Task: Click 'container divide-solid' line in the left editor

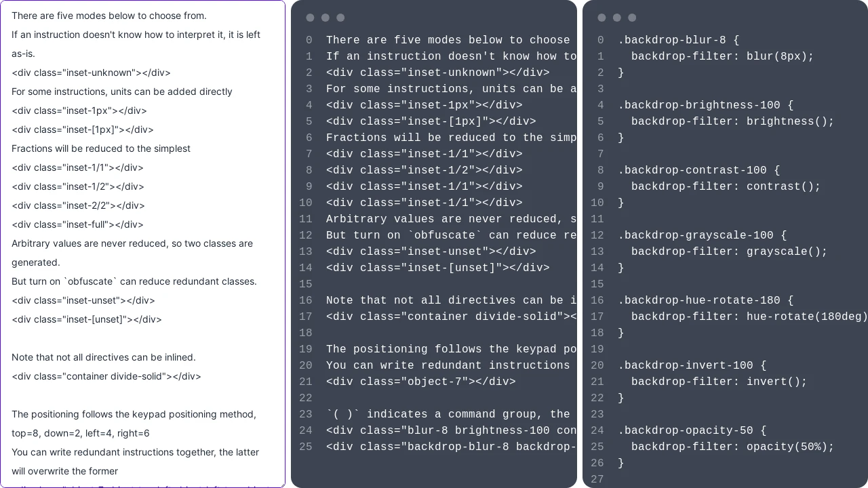Action: pyautogui.click(x=106, y=376)
